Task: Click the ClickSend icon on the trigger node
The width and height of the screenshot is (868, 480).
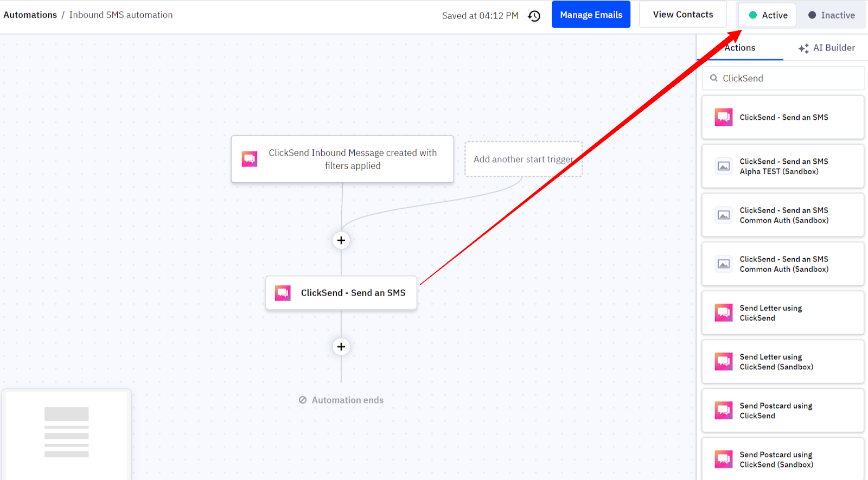Action: [250, 159]
